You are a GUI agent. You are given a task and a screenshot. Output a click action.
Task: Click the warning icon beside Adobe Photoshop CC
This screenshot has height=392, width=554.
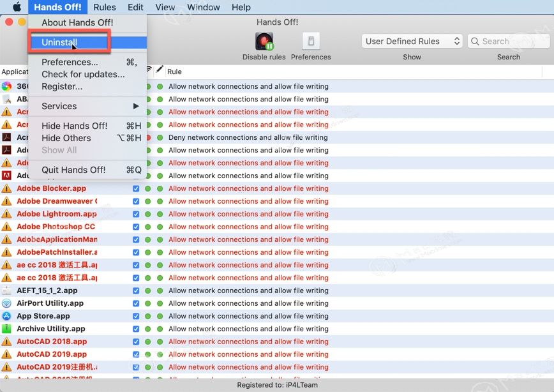click(6, 227)
